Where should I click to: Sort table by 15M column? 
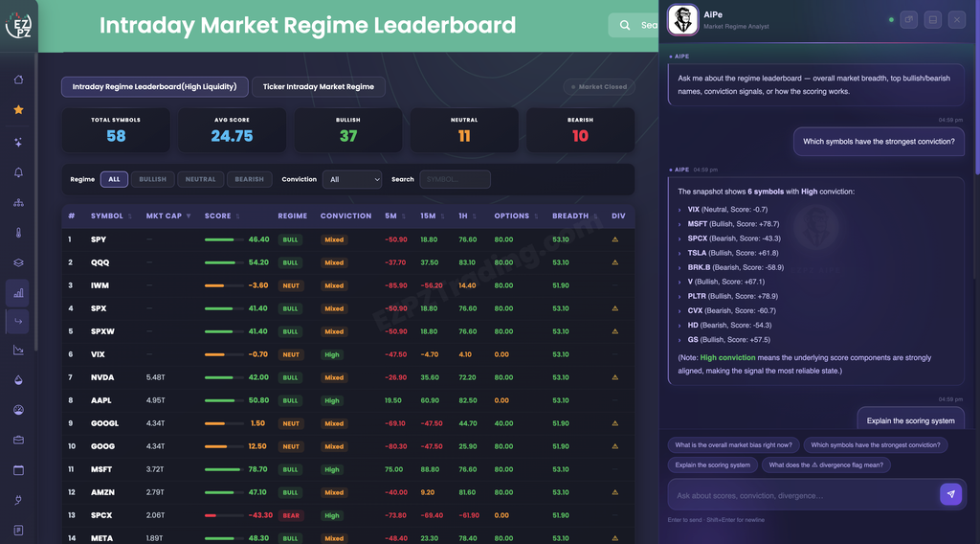click(x=432, y=215)
